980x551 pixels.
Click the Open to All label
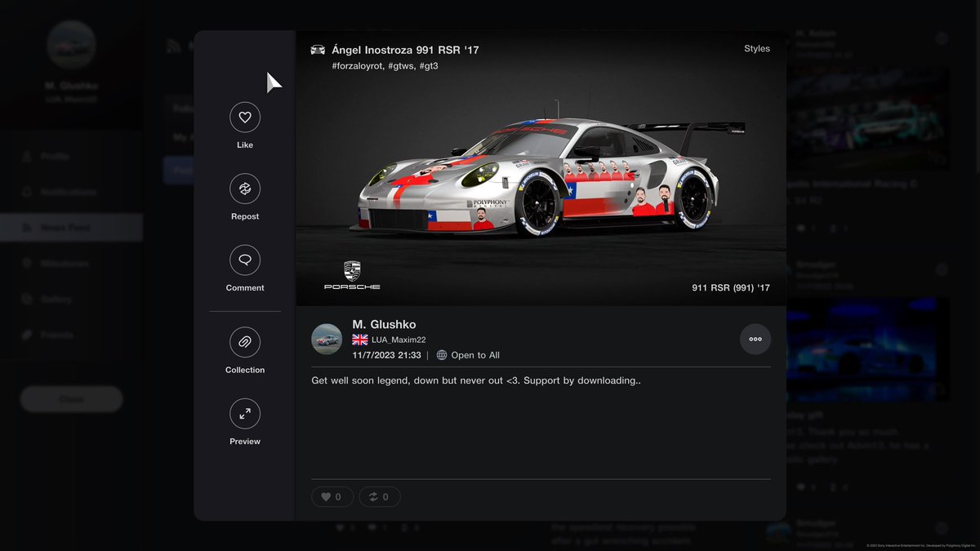tap(475, 355)
